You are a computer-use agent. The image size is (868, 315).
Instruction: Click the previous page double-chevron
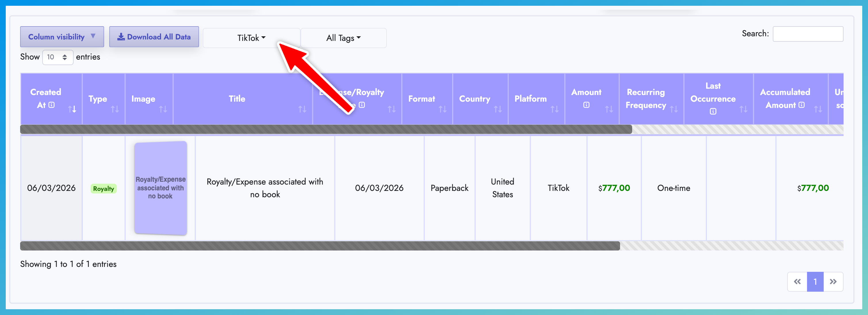(x=797, y=282)
